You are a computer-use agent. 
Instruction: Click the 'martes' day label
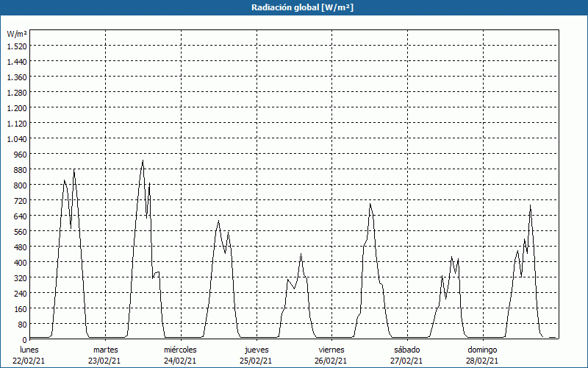coord(106,350)
